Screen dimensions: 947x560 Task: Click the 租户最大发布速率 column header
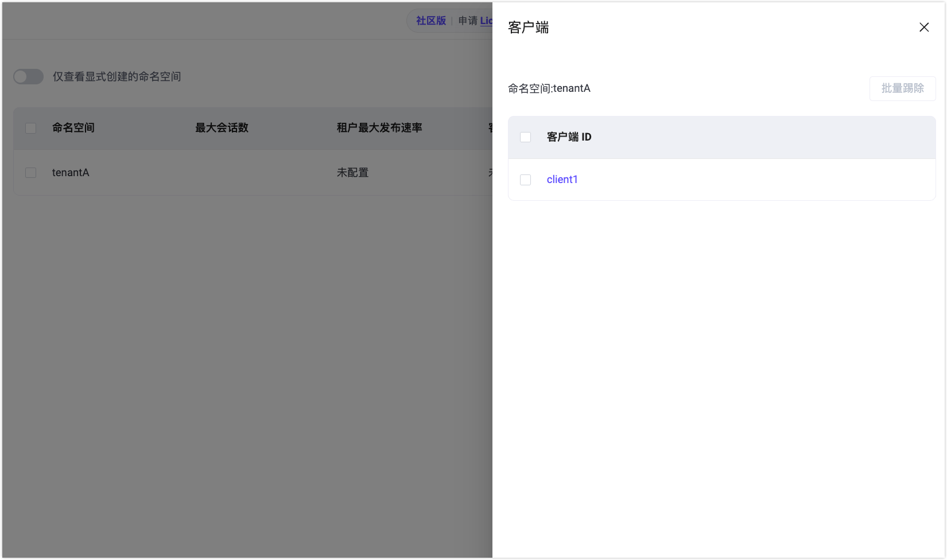[380, 128]
